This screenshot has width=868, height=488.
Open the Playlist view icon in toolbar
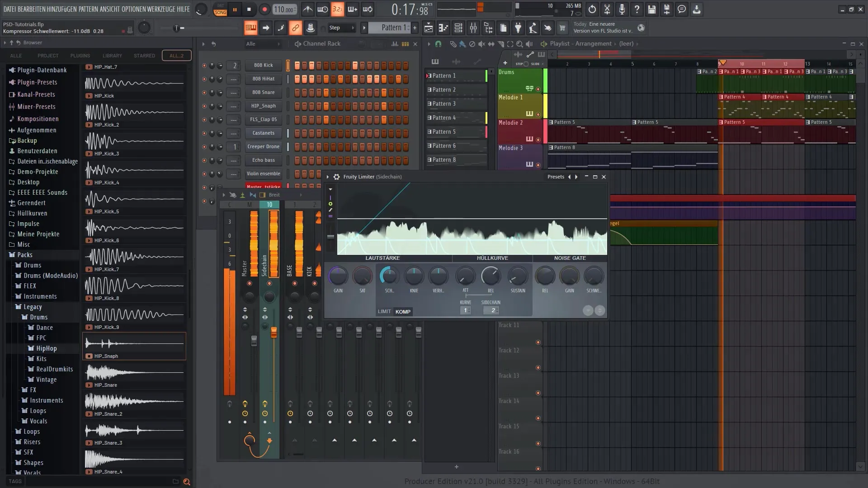(x=429, y=28)
